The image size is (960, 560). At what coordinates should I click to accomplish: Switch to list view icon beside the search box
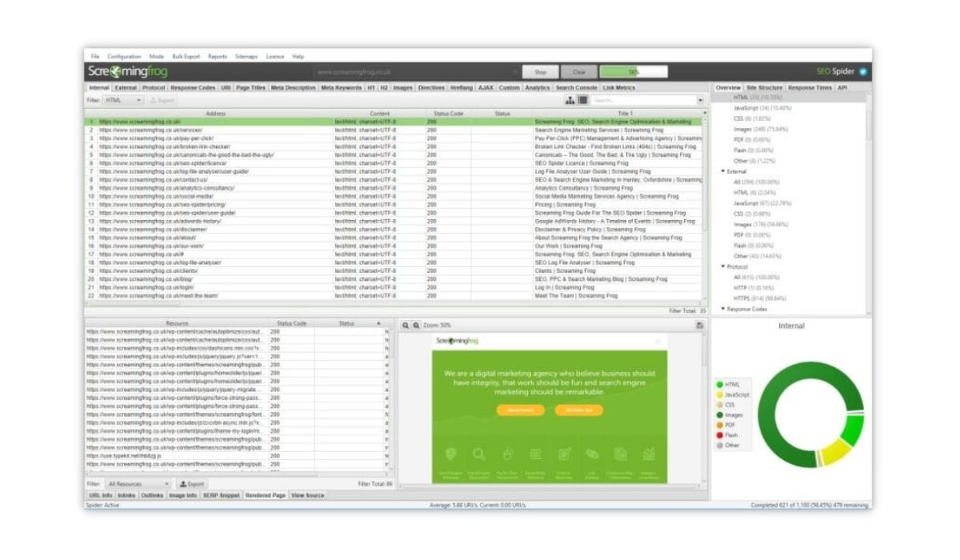point(582,100)
